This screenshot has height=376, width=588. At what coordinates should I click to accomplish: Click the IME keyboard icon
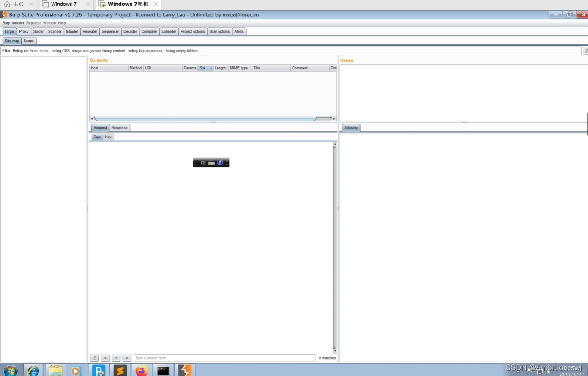(211, 163)
